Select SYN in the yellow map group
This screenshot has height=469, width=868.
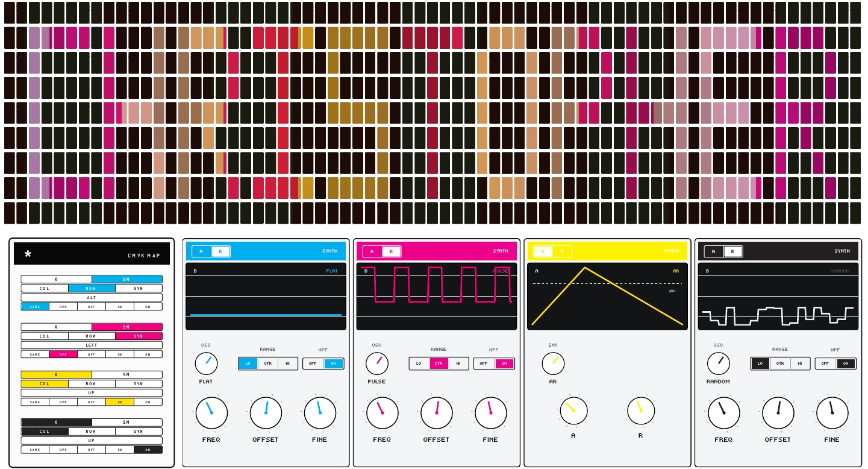point(139,383)
